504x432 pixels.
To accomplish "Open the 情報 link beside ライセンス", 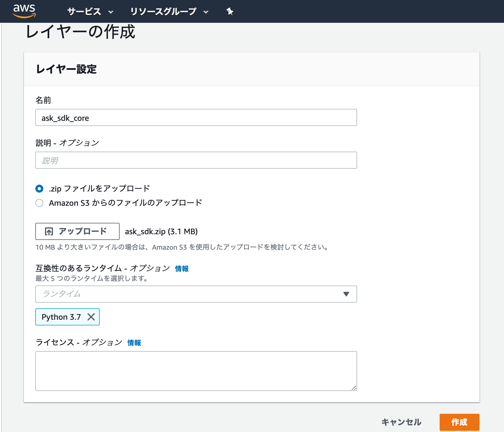I will pos(134,343).
